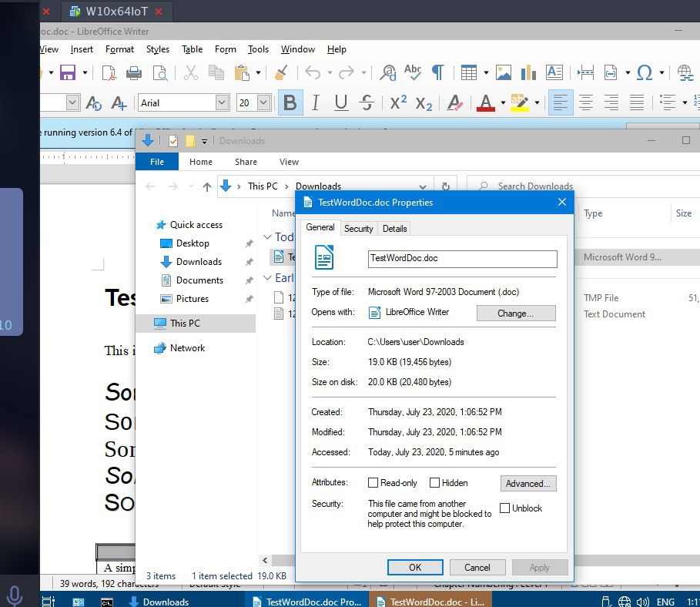Click the Search Downloads box
The width and height of the screenshot is (700, 607).
(x=584, y=186)
